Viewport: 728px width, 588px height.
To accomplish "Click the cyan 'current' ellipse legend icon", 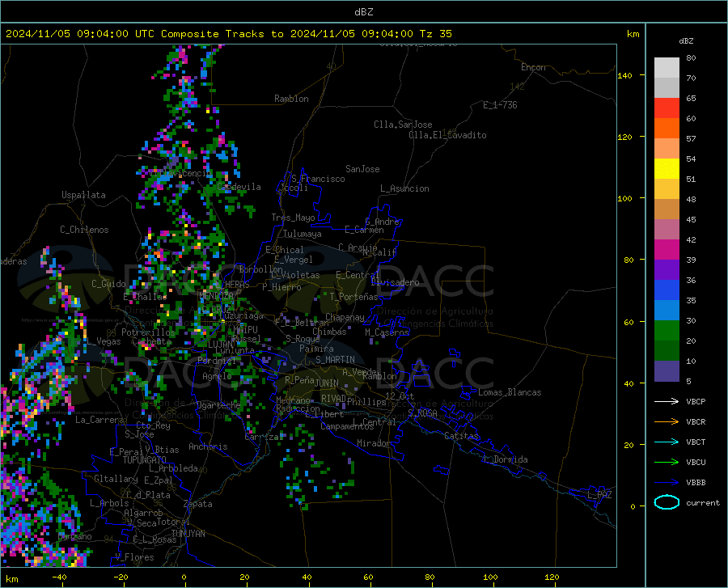I will coord(667,502).
